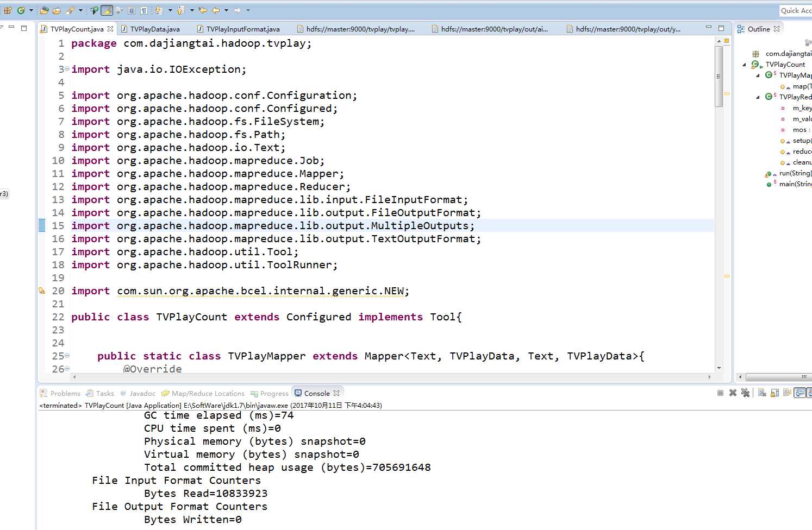Select the mos field in Outline
The height and width of the screenshot is (530, 812).
(796, 130)
